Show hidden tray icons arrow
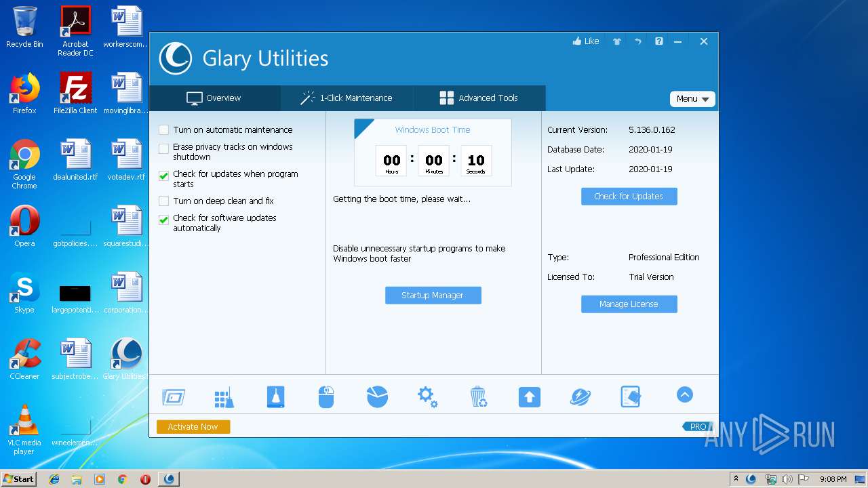The height and width of the screenshot is (488, 868). [x=736, y=479]
